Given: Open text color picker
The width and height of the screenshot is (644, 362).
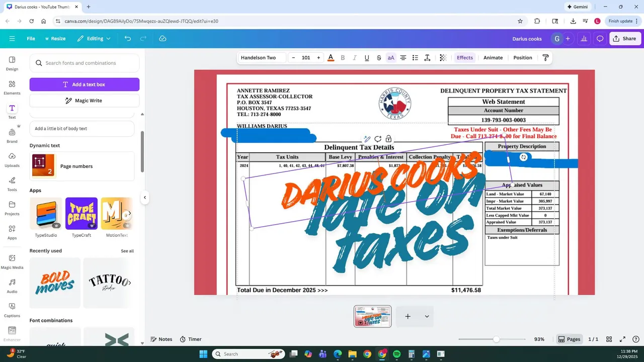Looking at the screenshot, I should (331, 58).
